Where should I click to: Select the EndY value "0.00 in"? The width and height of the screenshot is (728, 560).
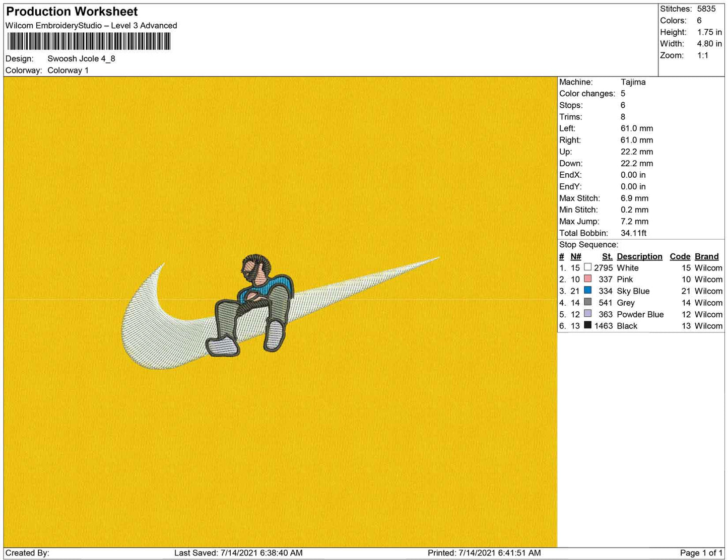click(x=633, y=186)
